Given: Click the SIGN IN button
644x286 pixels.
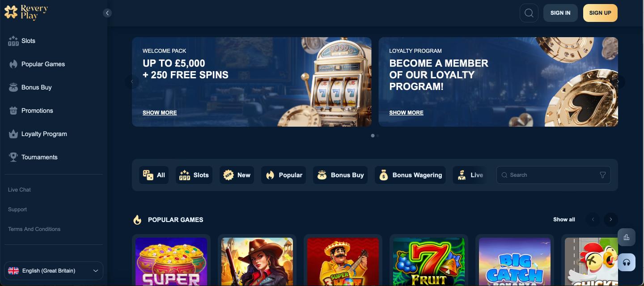Looking at the screenshot, I should [x=560, y=13].
